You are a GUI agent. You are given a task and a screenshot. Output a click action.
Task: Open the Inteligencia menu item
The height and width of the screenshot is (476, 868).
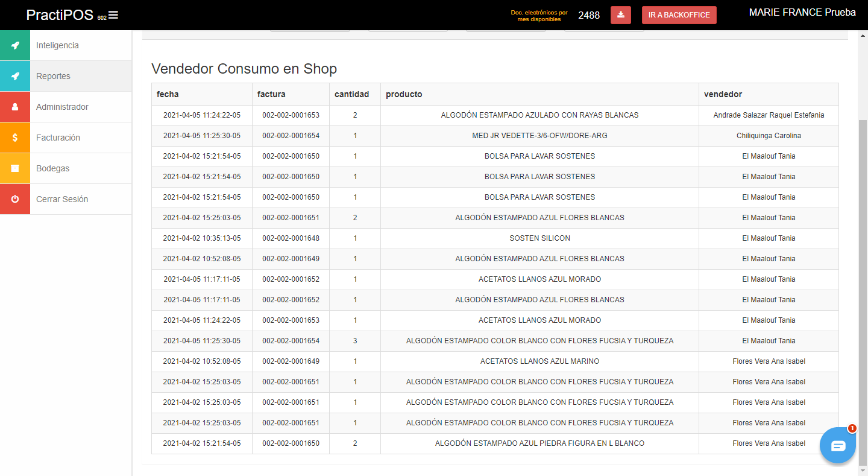click(57, 45)
